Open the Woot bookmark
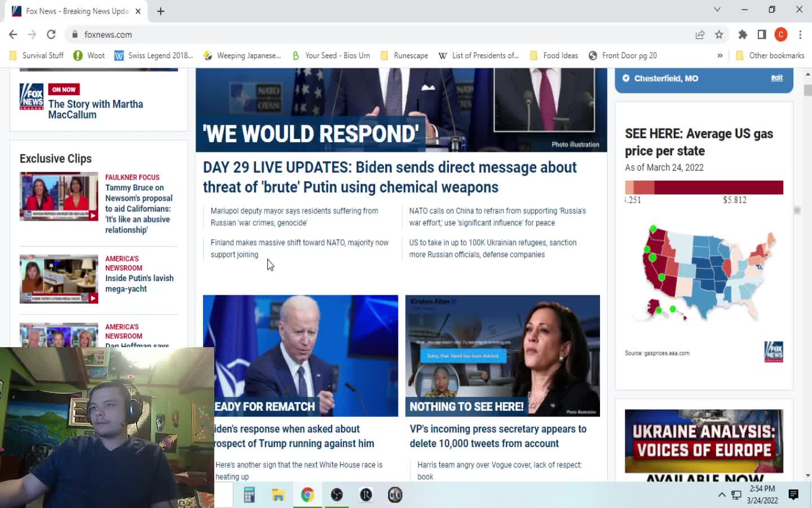The width and height of the screenshot is (812, 508). (x=89, y=55)
